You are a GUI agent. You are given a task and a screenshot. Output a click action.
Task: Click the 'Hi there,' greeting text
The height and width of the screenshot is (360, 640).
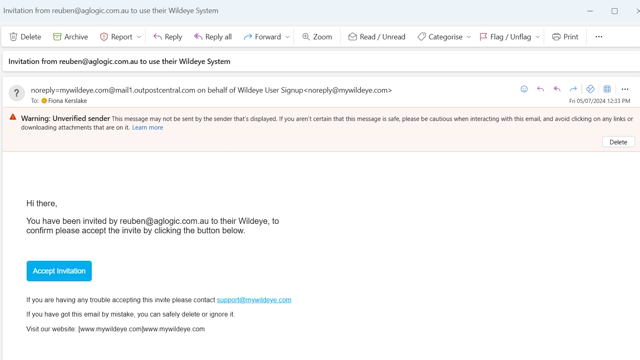pyautogui.click(x=42, y=203)
